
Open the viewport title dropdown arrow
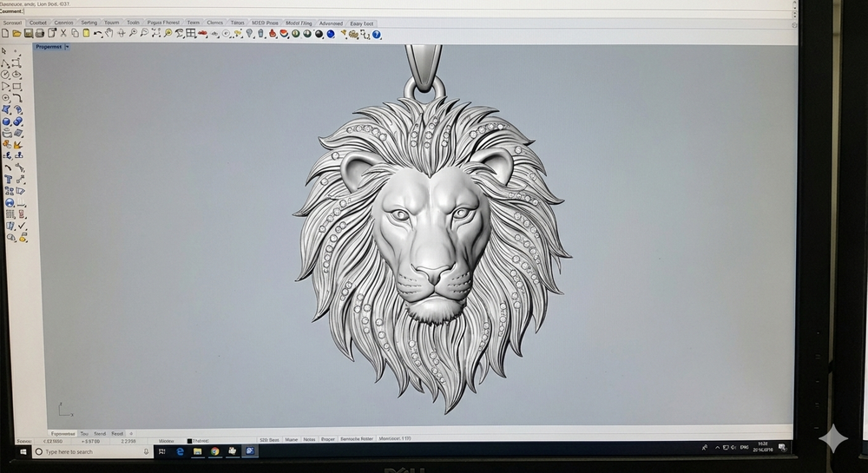click(68, 47)
